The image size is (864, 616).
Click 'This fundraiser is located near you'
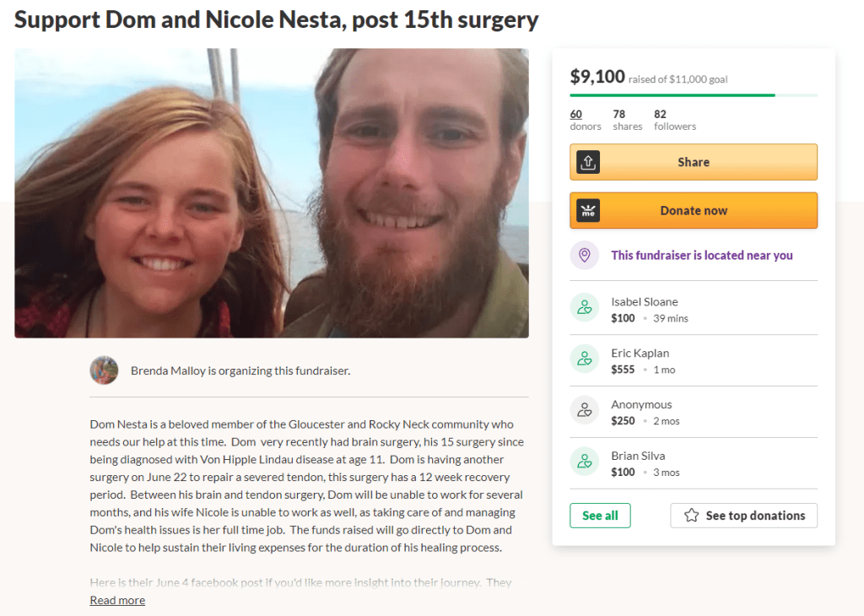(702, 256)
